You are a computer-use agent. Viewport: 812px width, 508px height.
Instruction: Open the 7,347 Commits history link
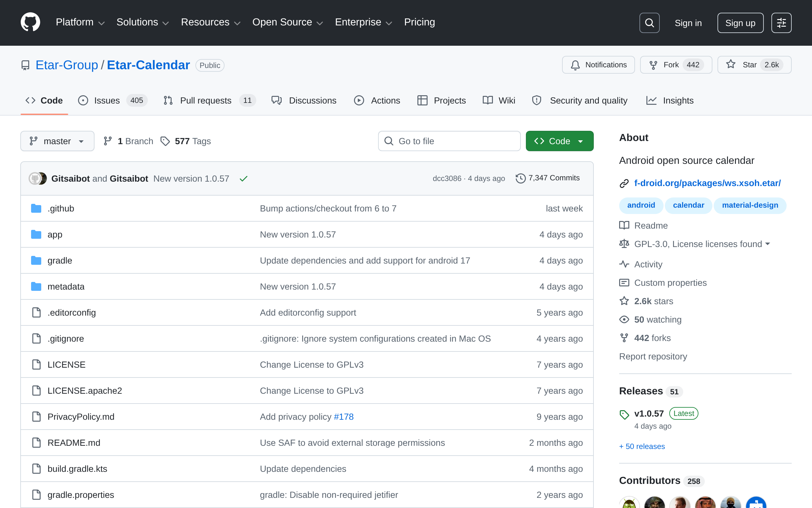coord(547,178)
